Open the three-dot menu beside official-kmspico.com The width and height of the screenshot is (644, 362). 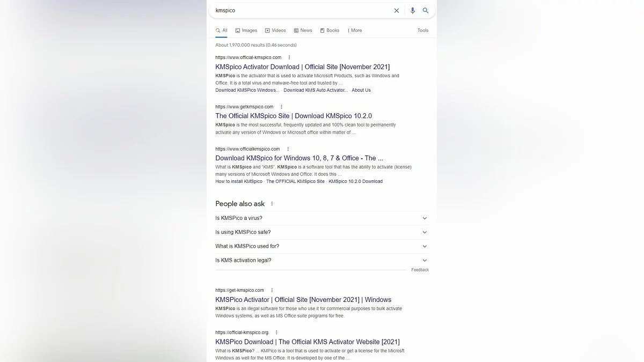point(289,57)
